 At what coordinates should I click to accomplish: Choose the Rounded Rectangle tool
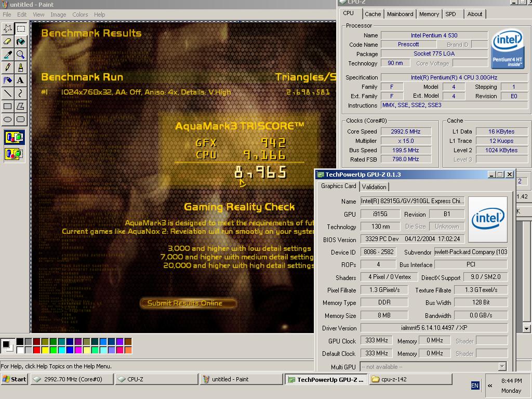tap(21, 119)
